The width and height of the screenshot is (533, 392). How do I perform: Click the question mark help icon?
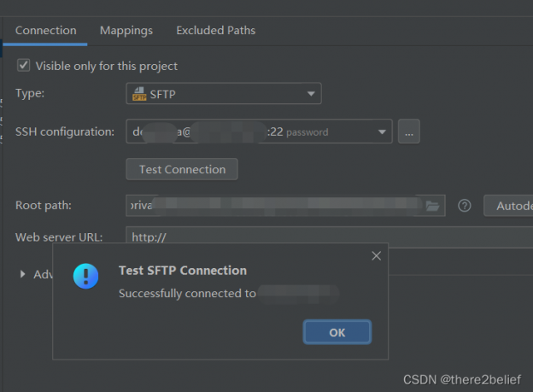click(465, 206)
